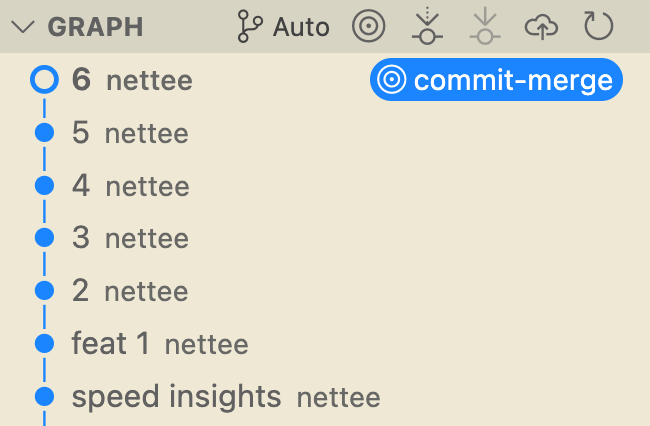Viewport: 650px width, 426px height.
Task: Collapse the GRAPH section chevron
Action: click(22, 27)
